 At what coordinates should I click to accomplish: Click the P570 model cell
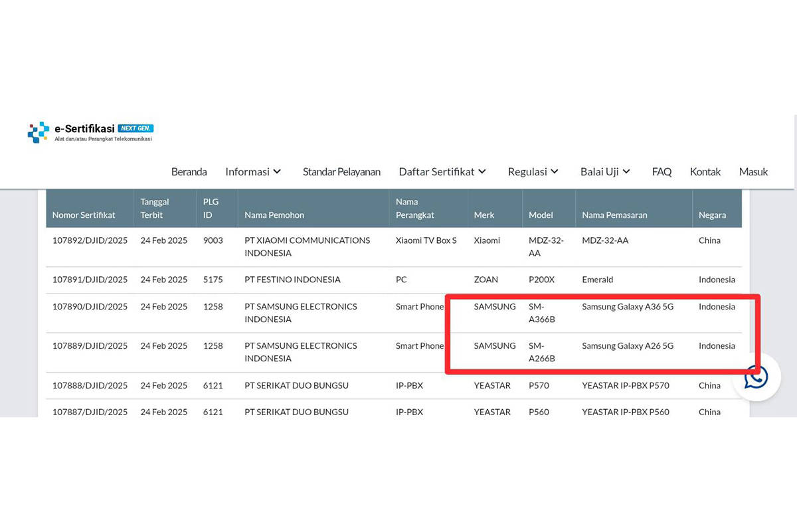pyautogui.click(x=539, y=385)
